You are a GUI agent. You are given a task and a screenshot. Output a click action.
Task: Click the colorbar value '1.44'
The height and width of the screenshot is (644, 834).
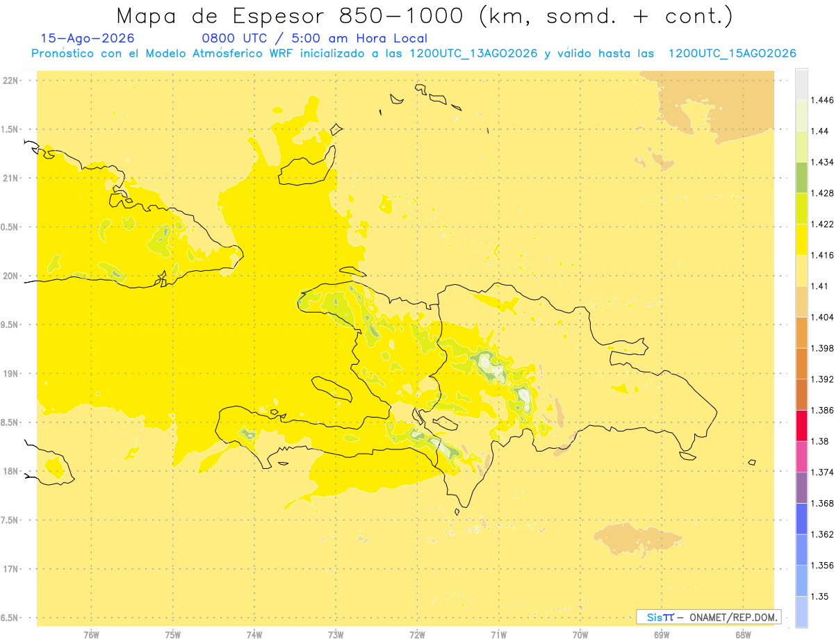pyautogui.click(x=820, y=131)
